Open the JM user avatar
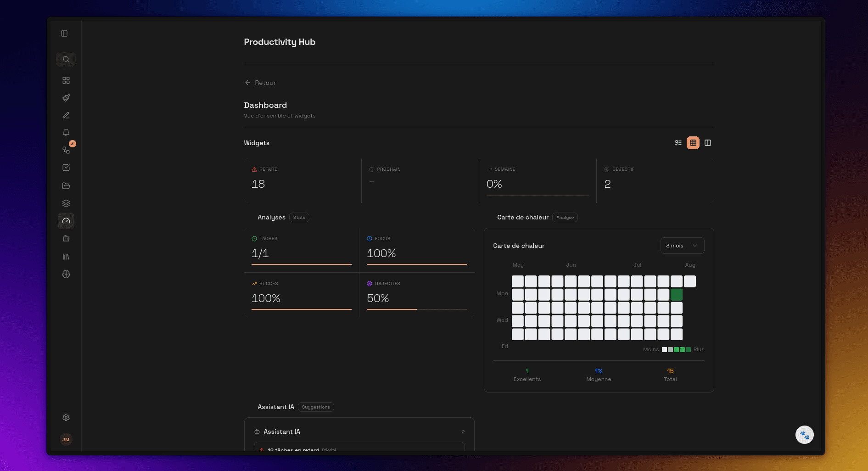868x471 pixels. click(x=66, y=439)
